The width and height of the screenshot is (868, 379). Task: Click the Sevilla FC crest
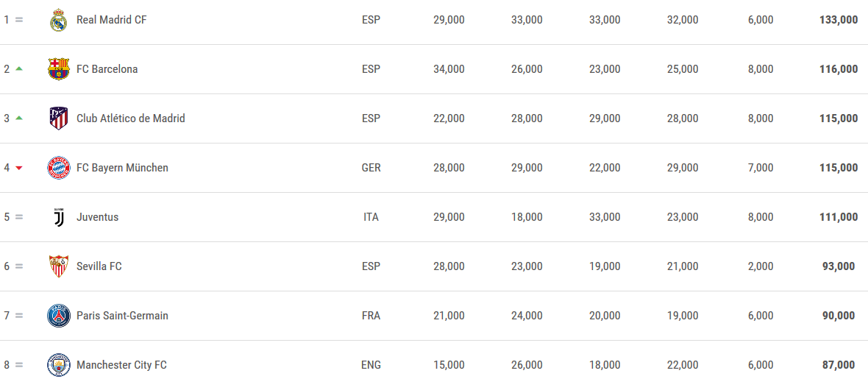coord(59,266)
